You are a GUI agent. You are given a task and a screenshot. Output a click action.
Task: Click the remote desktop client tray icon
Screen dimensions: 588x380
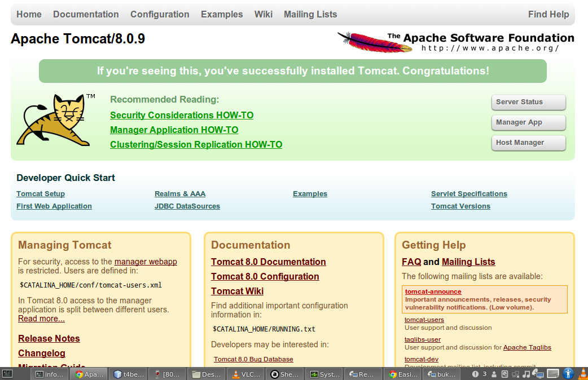pos(538,374)
